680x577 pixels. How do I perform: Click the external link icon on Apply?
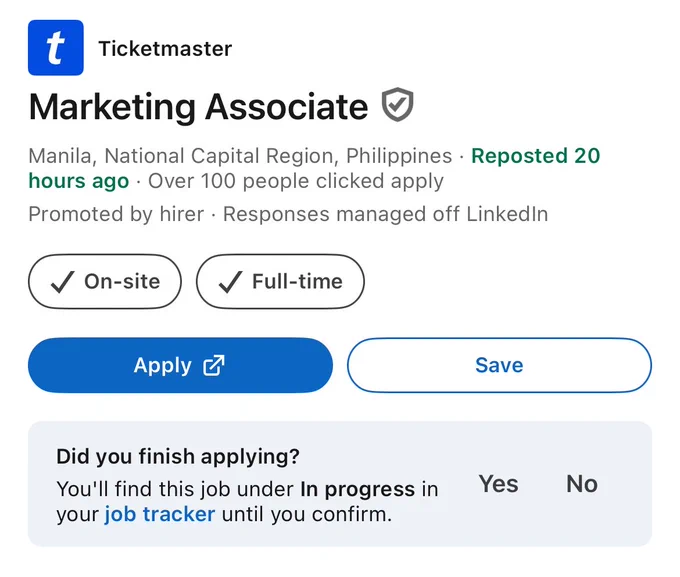(x=214, y=365)
